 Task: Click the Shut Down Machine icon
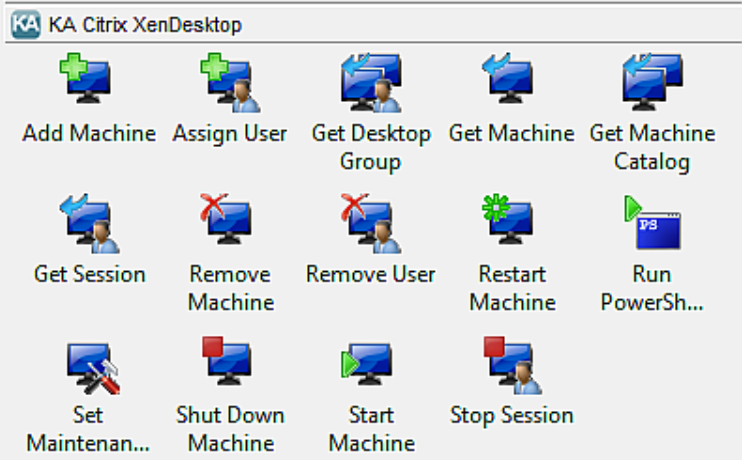click(x=227, y=361)
